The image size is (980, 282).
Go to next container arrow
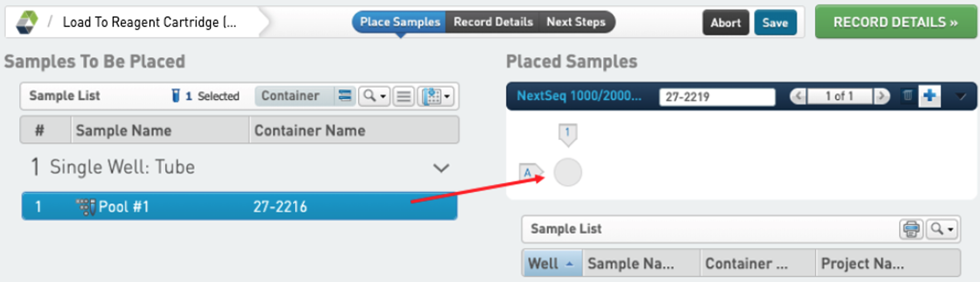tap(882, 96)
